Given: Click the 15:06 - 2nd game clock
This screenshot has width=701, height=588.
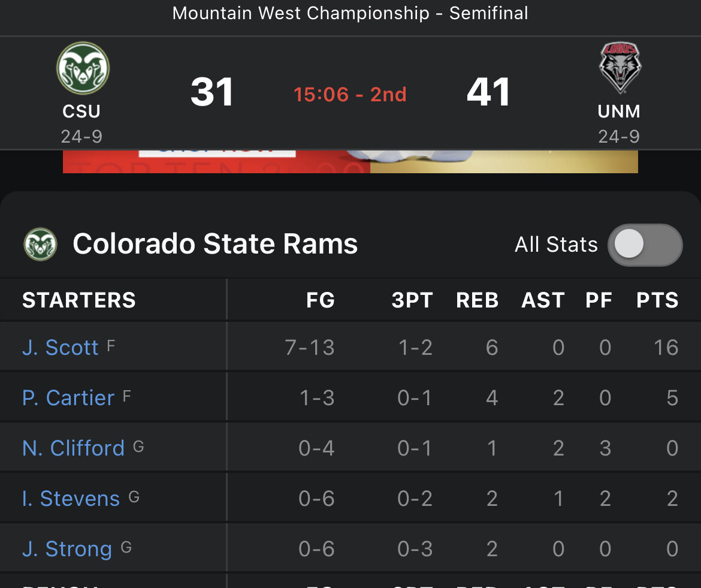Looking at the screenshot, I should [x=350, y=95].
